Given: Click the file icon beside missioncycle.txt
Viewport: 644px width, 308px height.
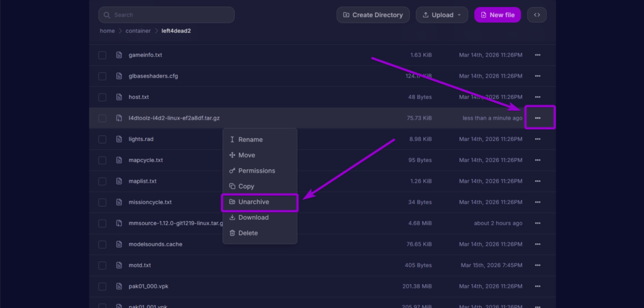Looking at the screenshot, I should [x=119, y=202].
